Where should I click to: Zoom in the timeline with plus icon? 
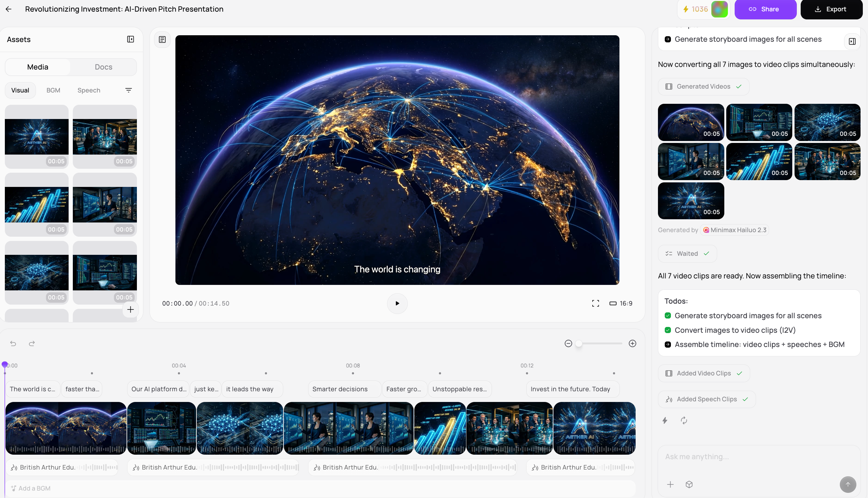632,343
